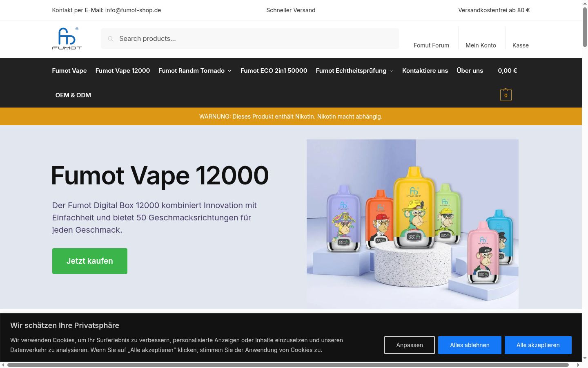The image size is (588, 368).
Task: Expand the Fumot Echtheitsprüfung submenu chevron
Action: [x=391, y=71]
